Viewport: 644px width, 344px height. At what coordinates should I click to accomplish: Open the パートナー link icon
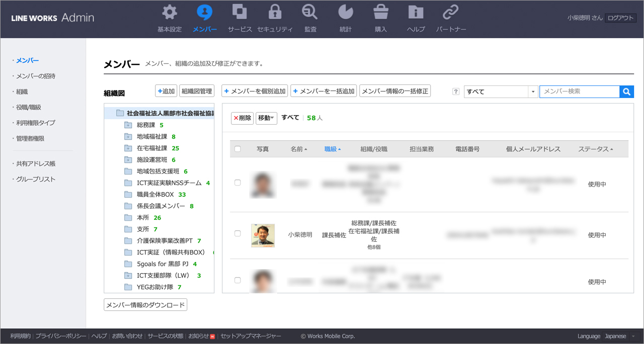coord(450,13)
